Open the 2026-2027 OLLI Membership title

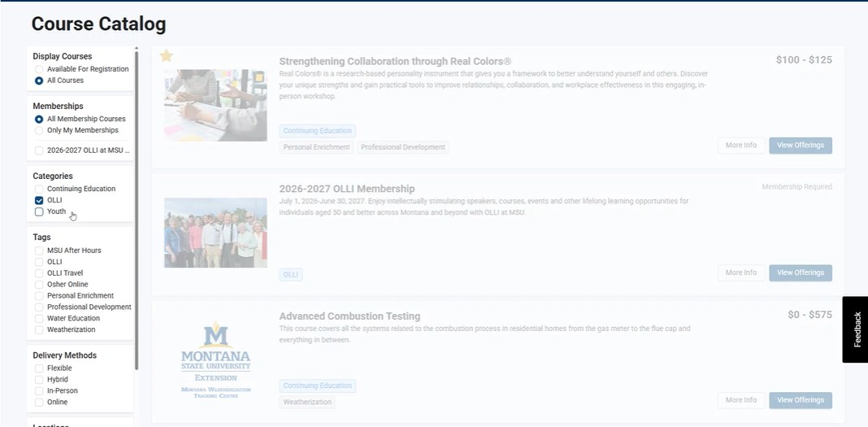point(346,189)
